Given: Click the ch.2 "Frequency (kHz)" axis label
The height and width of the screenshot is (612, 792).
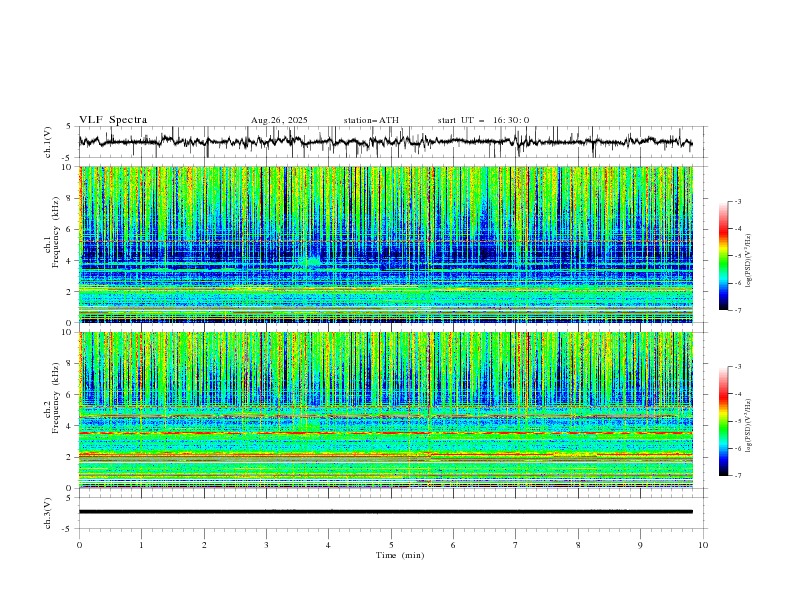Looking at the screenshot, I should click(x=56, y=398).
